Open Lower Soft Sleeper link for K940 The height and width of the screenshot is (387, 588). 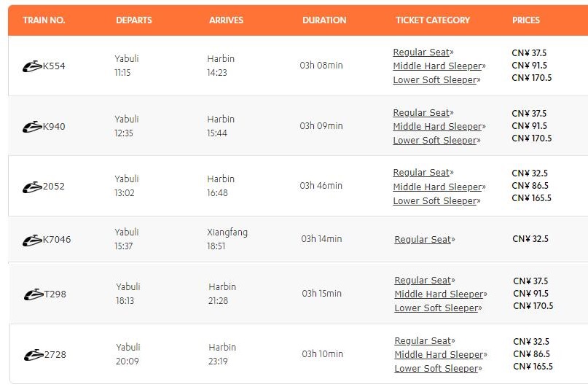tap(436, 141)
